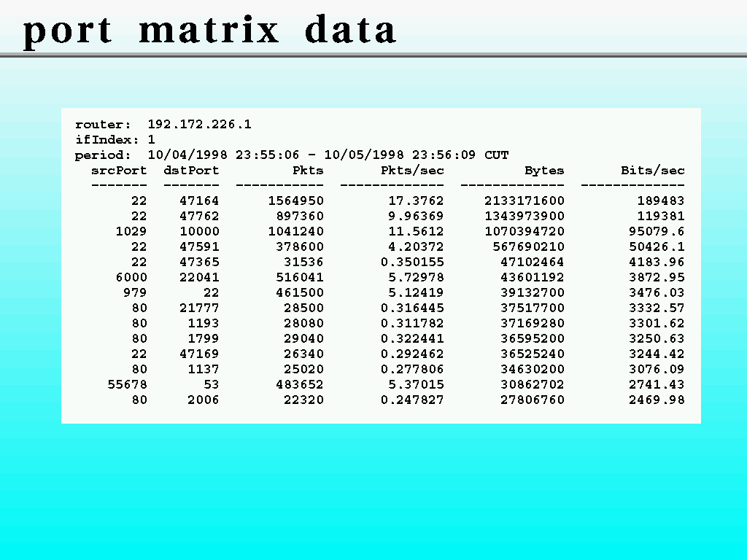Click the Pkts/sec column header
Screen dimensions: 747x560
pyautogui.click(x=412, y=171)
